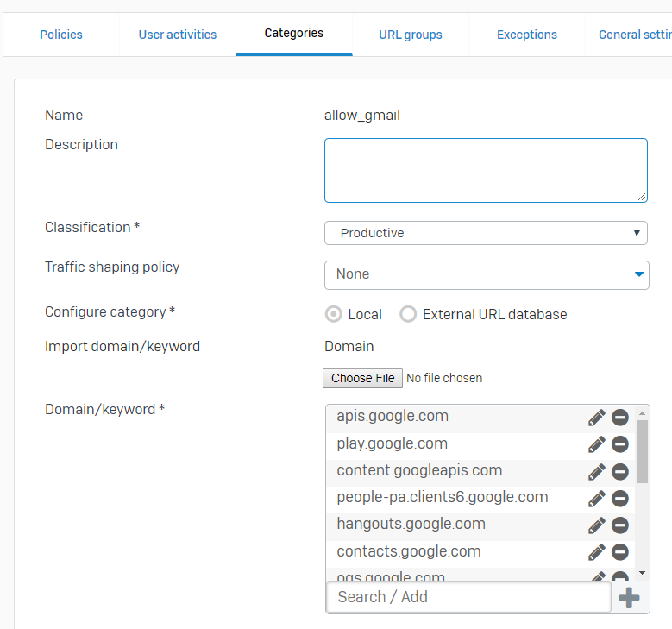Viewport: 672px width, 629px height.
Task: Expand the Traffic shaping policy dropdown
Action: [x=486, y=274]
